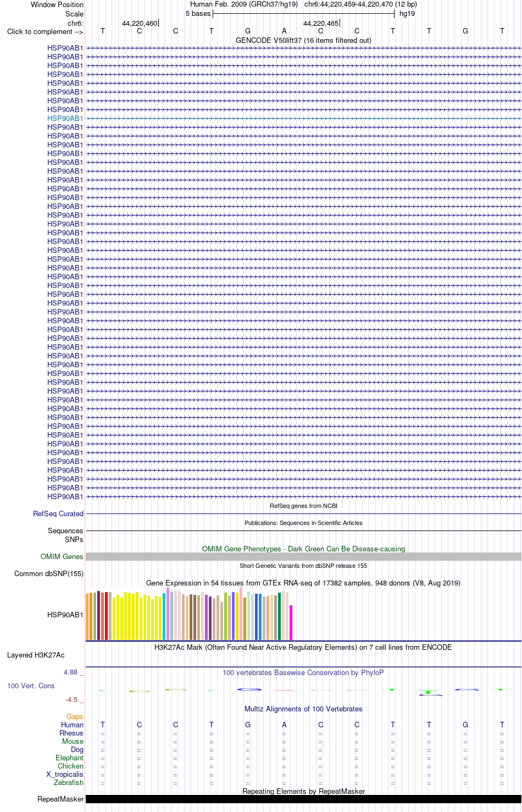Click the Mouse species label
This screenshot has width=522, height=812.
tap(73, 741)
